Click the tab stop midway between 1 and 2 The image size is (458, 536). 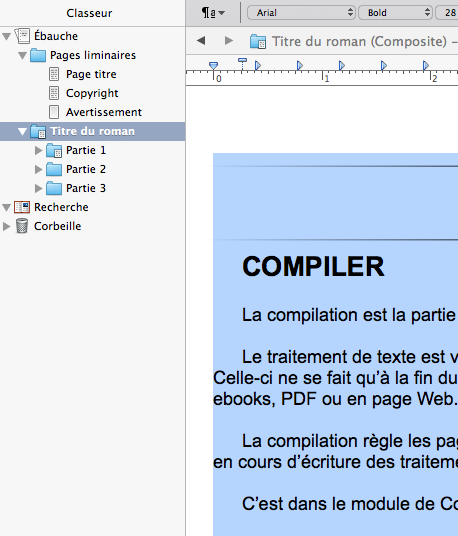point(384,65)
